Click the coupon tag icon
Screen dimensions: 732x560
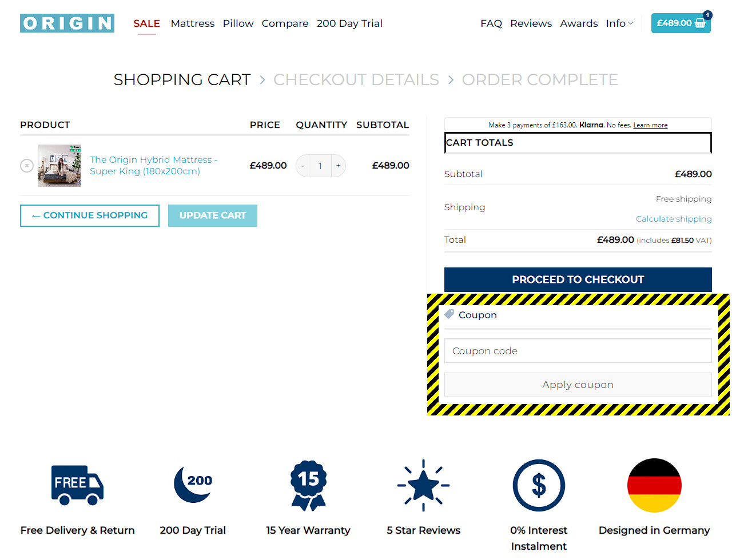tap(449, 314)
